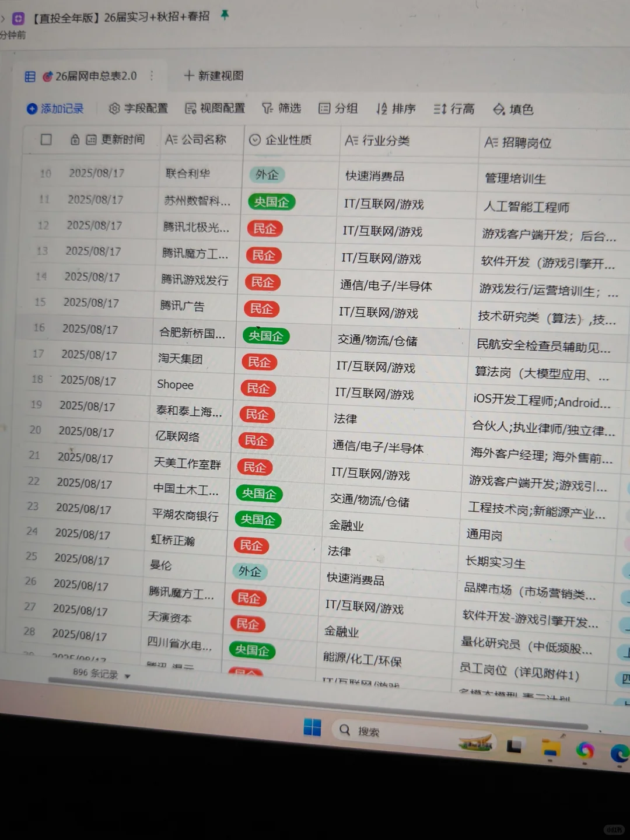Viewport: 630px width, 840px height.
Task: Select the 天演资本 cell
Action: point(170,617)
